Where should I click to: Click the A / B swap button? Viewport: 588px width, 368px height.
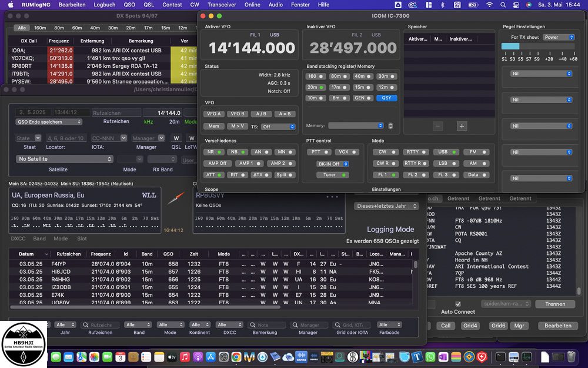tap(261, 114)
